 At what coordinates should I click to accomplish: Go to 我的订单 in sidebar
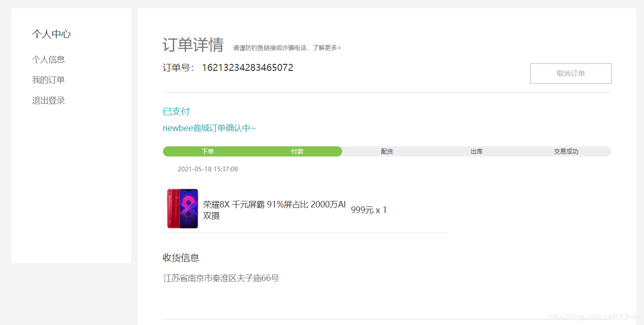coord(48,80)
